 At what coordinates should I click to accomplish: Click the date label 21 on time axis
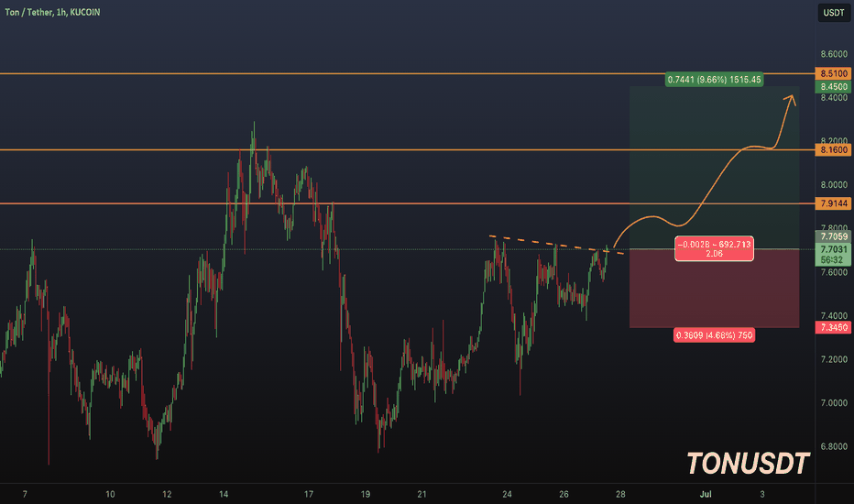[422, 494]
